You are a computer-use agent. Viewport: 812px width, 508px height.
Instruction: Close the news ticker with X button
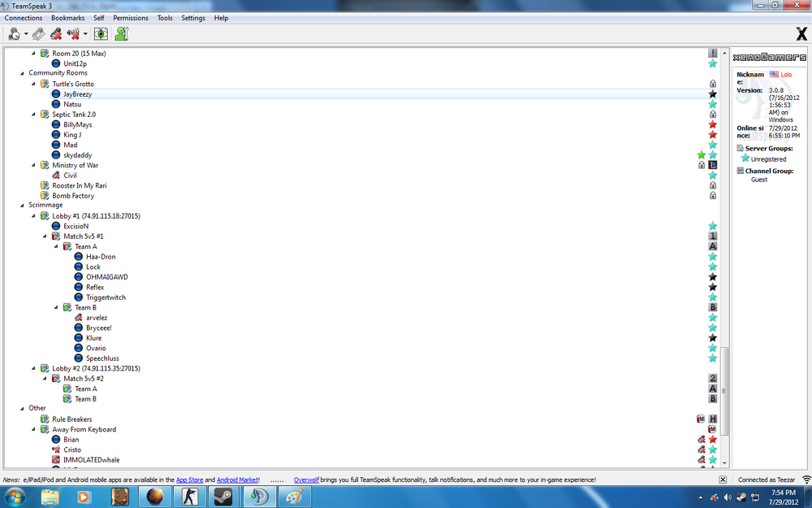point(723,480)
